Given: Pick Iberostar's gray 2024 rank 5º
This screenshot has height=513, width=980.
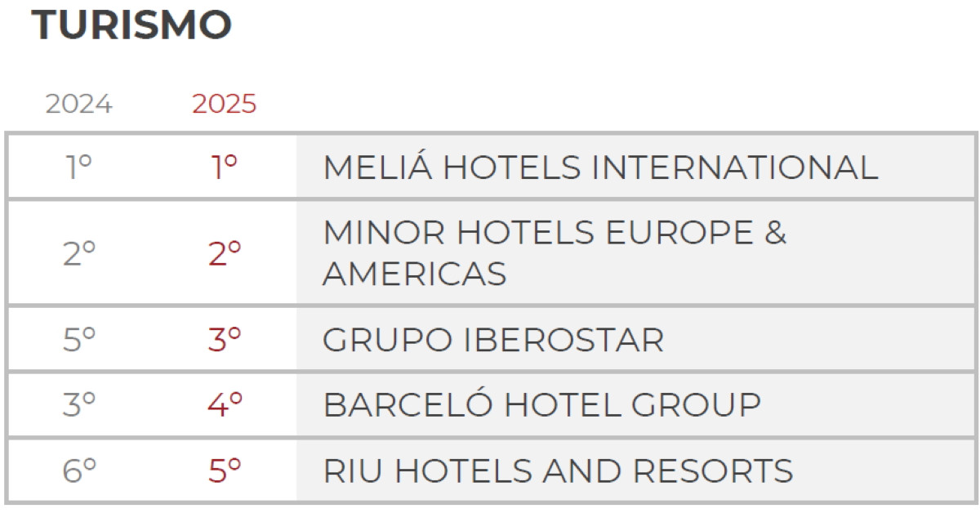Looking at the screenshot, I should (x=78, y=340).
